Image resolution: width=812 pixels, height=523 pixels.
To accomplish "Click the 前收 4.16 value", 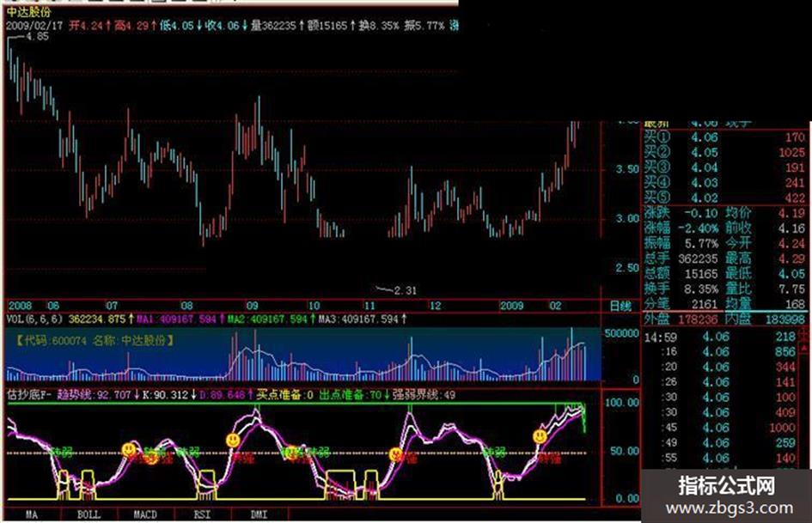I will [791, 228].
